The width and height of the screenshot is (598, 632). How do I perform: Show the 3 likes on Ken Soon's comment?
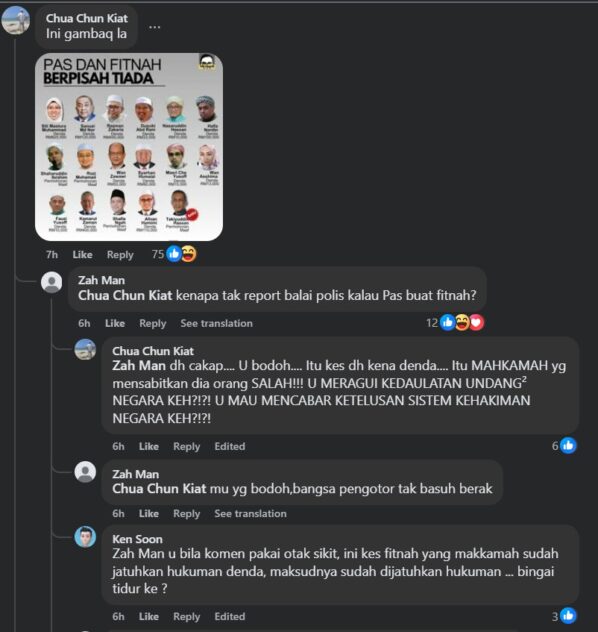(x=564, y=616)
